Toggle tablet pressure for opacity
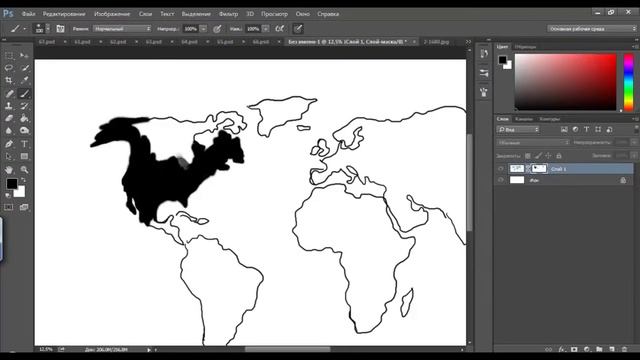This screenshot has width=640, height=360. click(x=217, y=29)
